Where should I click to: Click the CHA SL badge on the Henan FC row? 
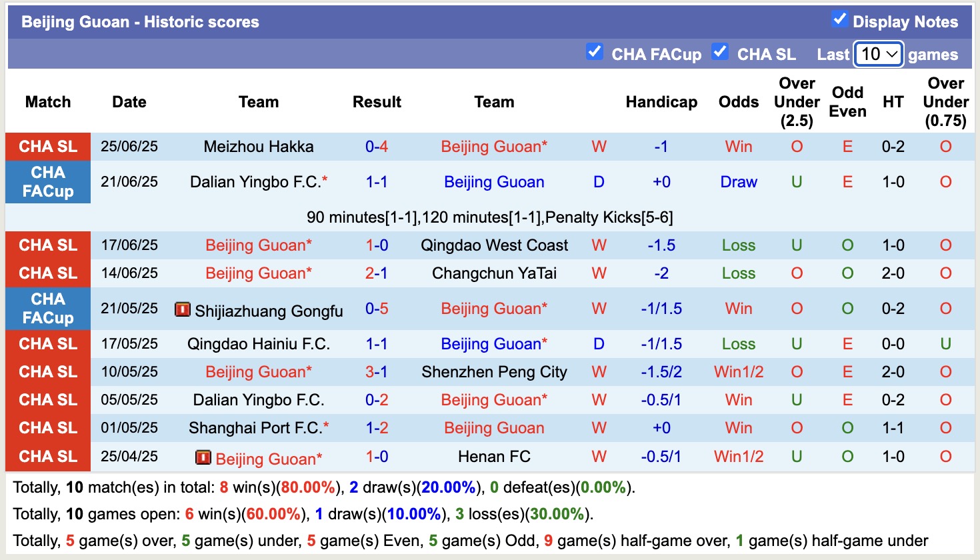pos(47,457)
